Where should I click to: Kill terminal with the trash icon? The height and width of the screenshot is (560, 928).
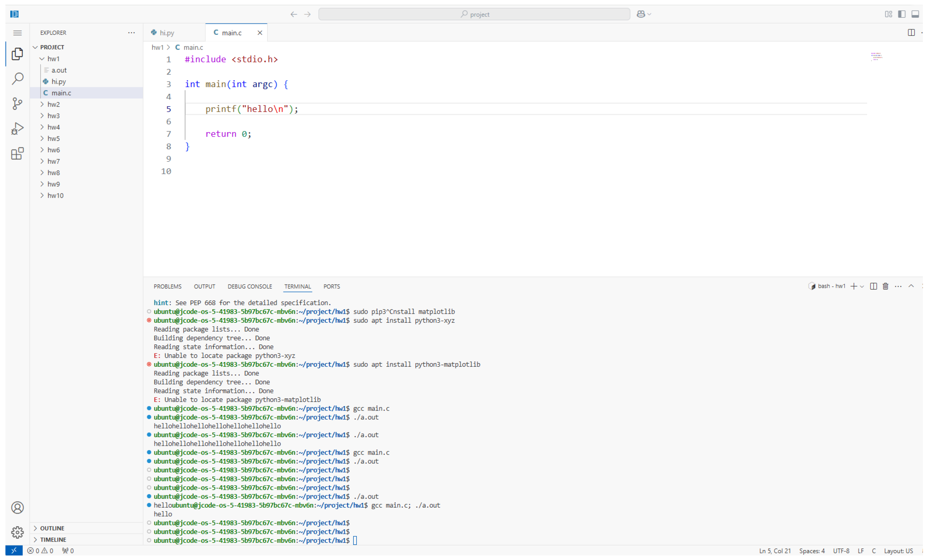pyautogui.click(x=886, y=286)
